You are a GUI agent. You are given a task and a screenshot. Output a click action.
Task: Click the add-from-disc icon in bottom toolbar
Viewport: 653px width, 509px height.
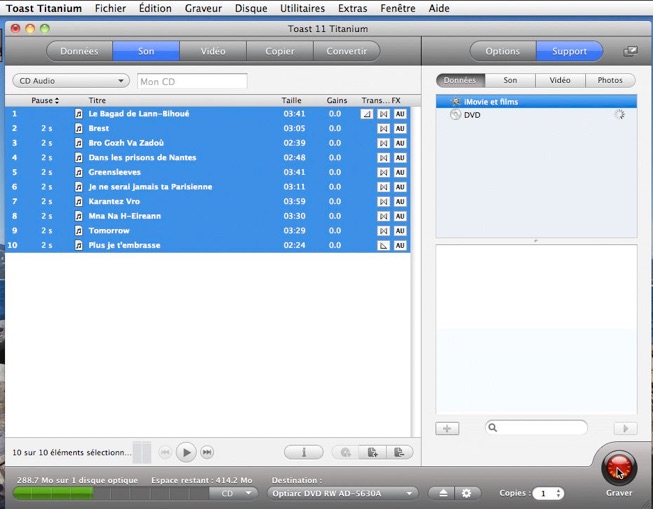pos(345,452)
